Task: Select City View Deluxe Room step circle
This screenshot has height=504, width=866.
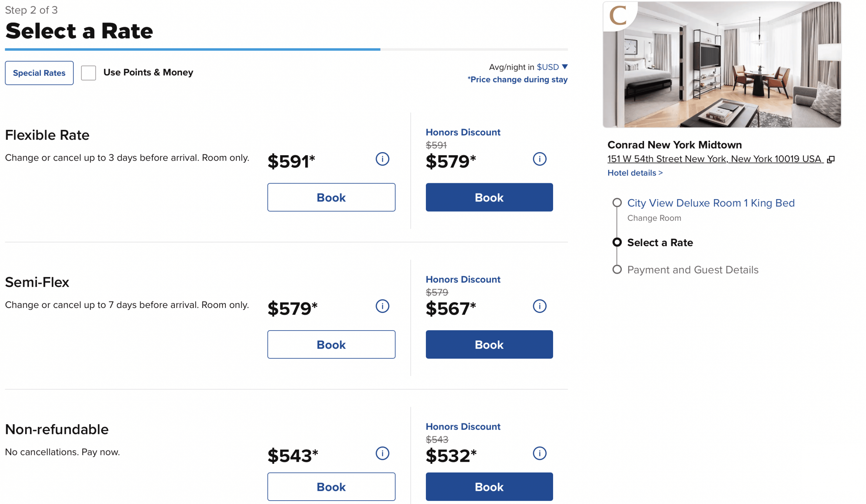Action: click(x=617, y=202)
